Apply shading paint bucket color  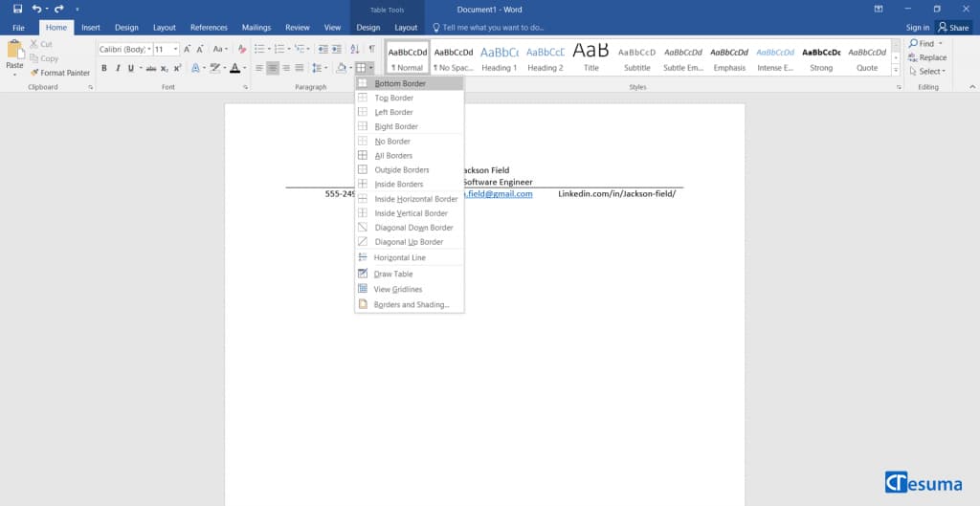point(342,68)
